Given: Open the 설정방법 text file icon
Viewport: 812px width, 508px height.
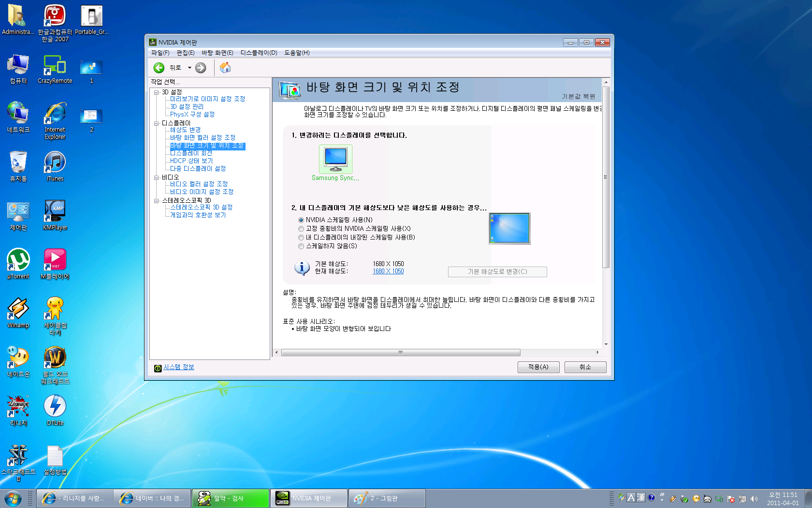Looking at the screenshot, I should point(55,460).
